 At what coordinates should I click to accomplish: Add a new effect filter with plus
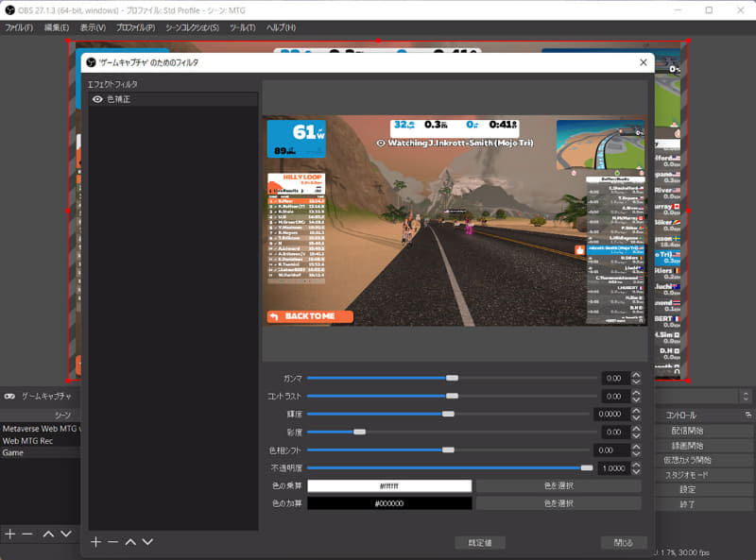95,542
